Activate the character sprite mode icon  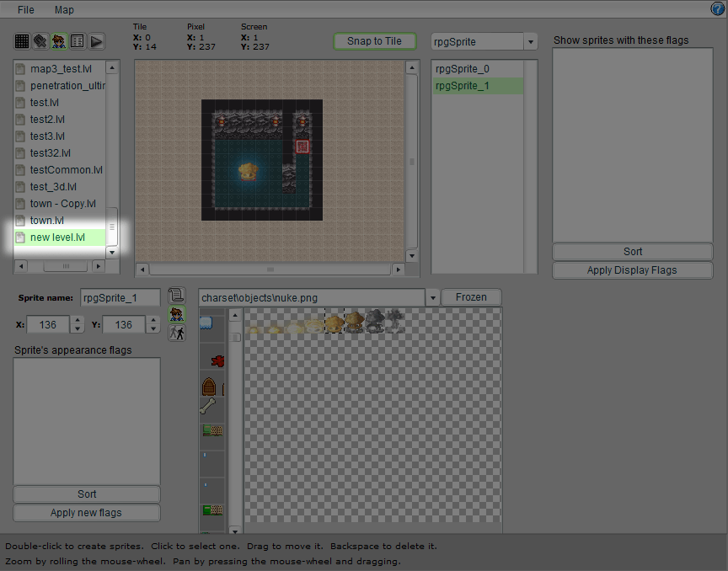pyautogui.click(x=59, y=41)
